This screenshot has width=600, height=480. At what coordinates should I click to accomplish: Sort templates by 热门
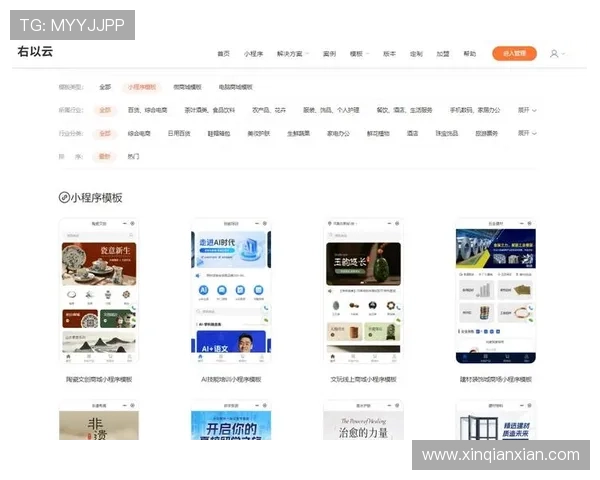[133, 157]
